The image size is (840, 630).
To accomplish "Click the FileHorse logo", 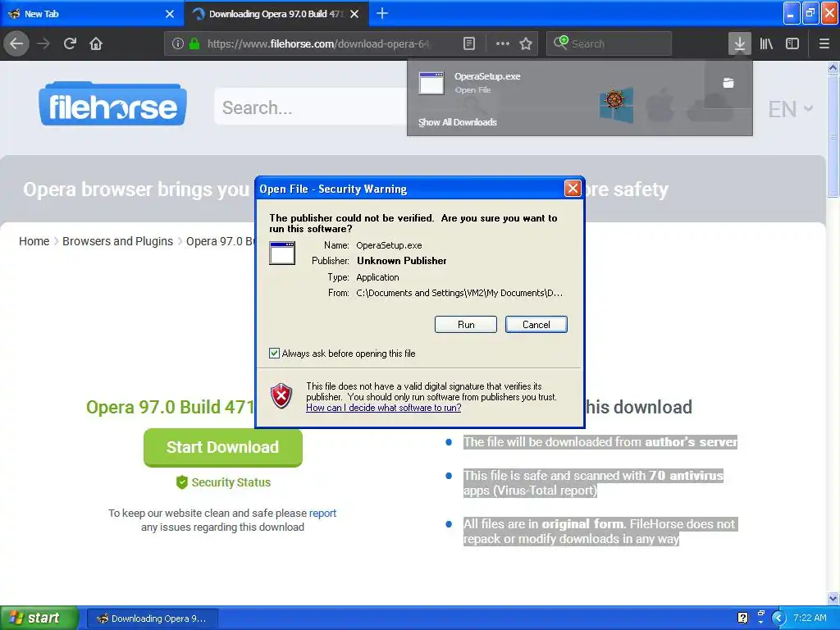I will [112, 104].
